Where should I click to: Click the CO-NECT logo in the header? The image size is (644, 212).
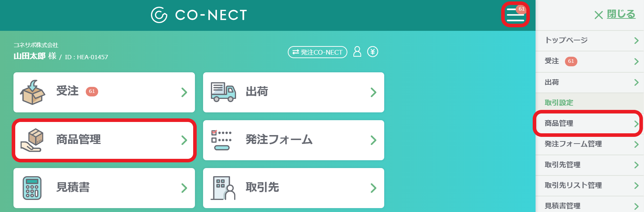(x=198, y=15)
